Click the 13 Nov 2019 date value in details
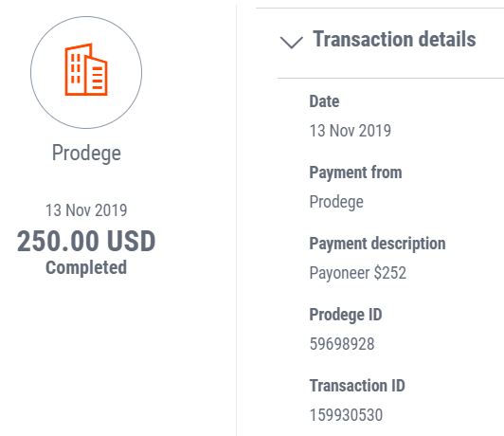The height and width of the screenshot is (436, 504). [x=350, y=131]
